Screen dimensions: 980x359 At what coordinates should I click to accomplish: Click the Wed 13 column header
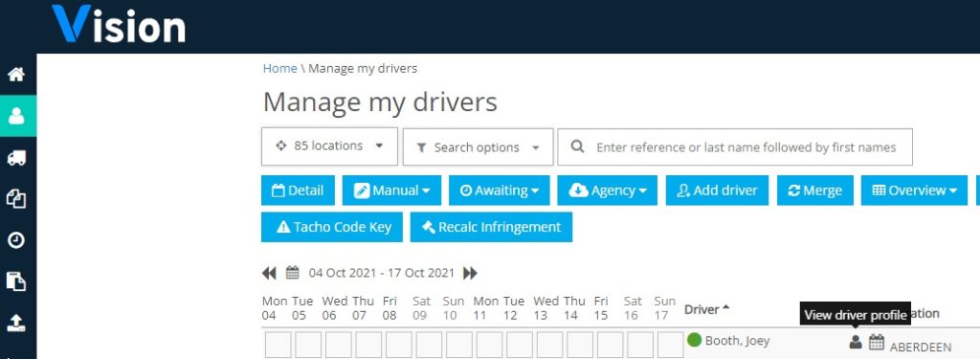[x=546, y=307]
